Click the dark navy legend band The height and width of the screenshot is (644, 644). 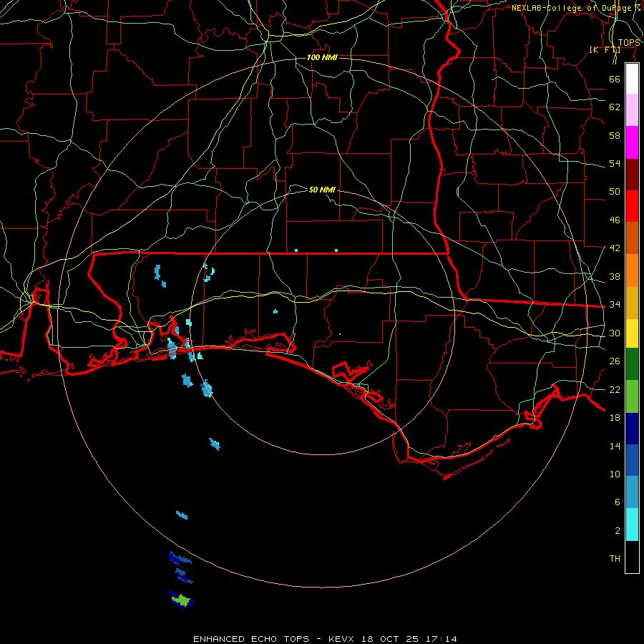pyautogui.click(x=632, y=429)
